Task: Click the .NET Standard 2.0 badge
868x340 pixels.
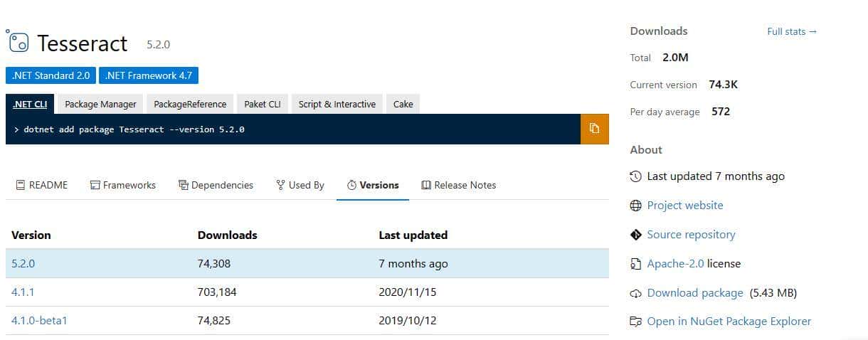Action: pos(51,75)
